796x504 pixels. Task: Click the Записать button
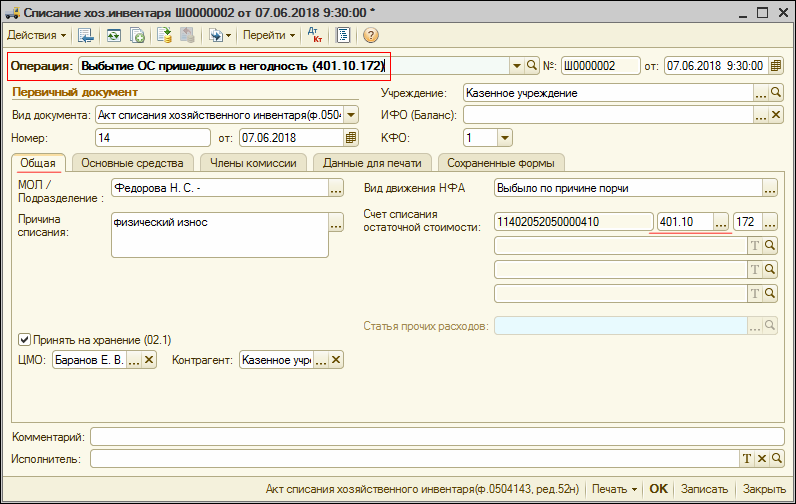tap(704, 489)
